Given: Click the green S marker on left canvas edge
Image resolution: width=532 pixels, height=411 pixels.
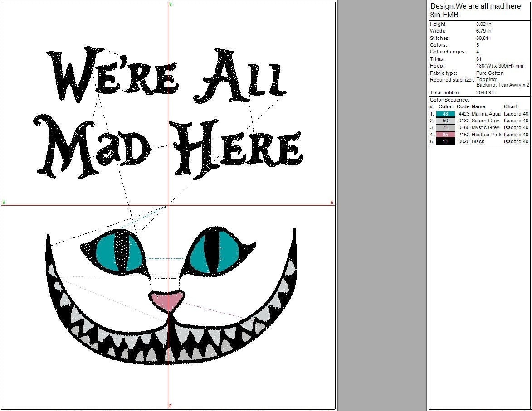Looking at the screenshot, I should pos(4,203).
